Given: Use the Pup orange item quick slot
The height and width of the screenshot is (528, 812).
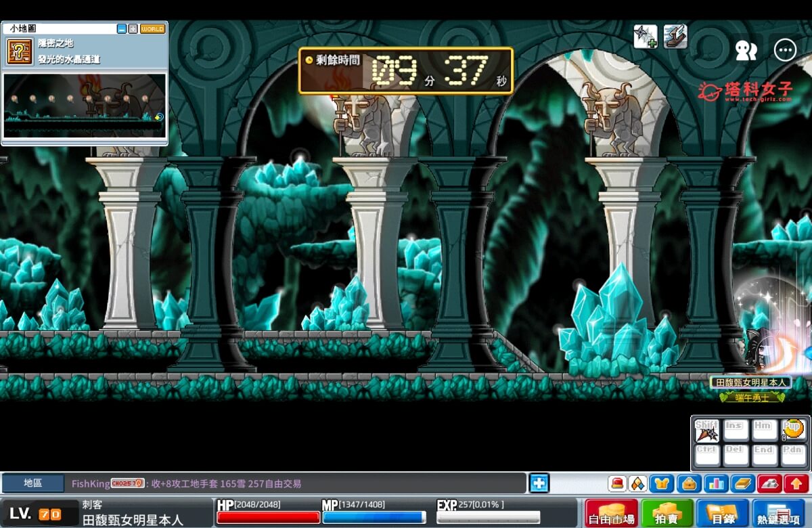Looking at the screenshot, I should point(793,431).
